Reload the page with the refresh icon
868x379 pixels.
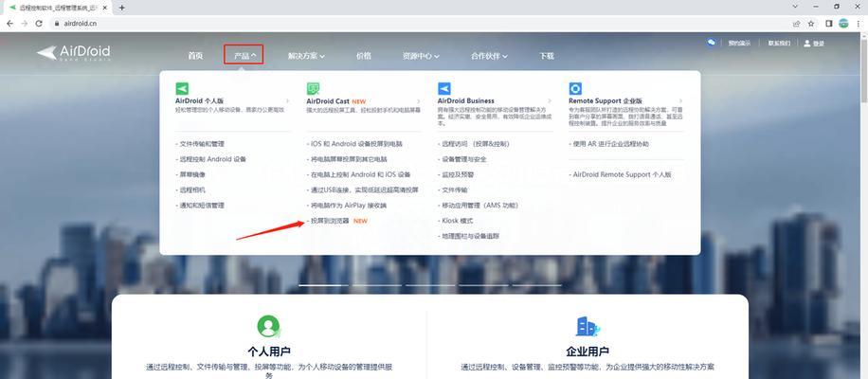coord(39,24)
